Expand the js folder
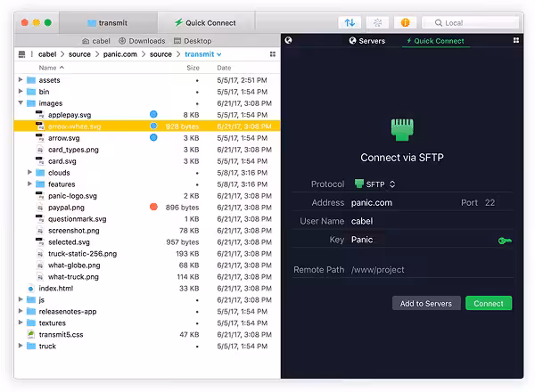 [x=21, y=299]
